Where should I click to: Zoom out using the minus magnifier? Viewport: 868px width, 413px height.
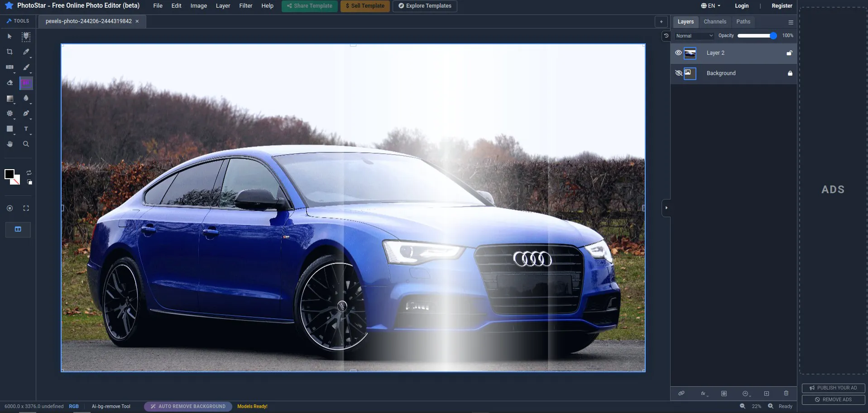click(743, 406)
